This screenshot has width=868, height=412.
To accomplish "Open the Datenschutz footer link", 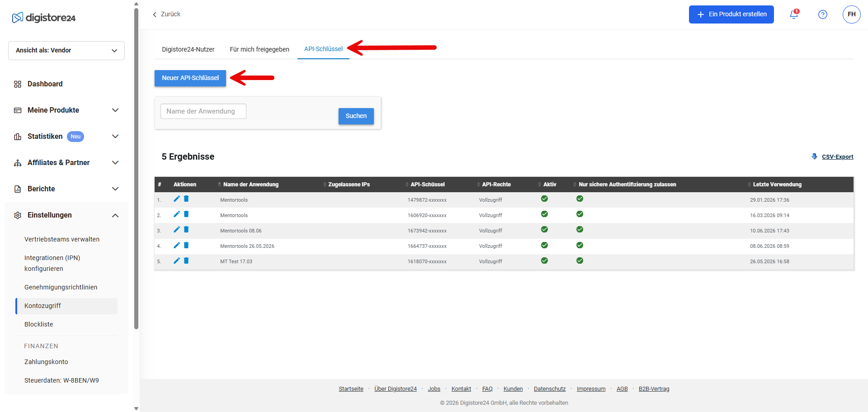I will (550, 389).
